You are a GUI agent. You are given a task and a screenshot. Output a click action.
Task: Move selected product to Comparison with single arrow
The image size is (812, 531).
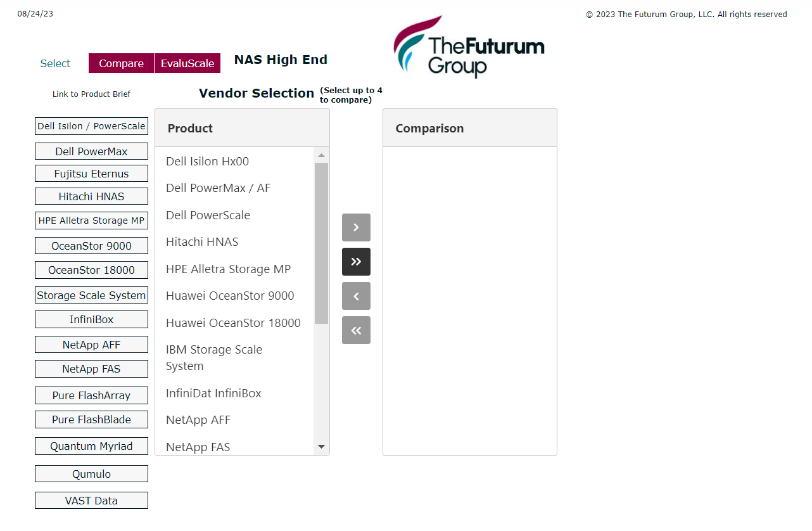[x=356, y=227]
